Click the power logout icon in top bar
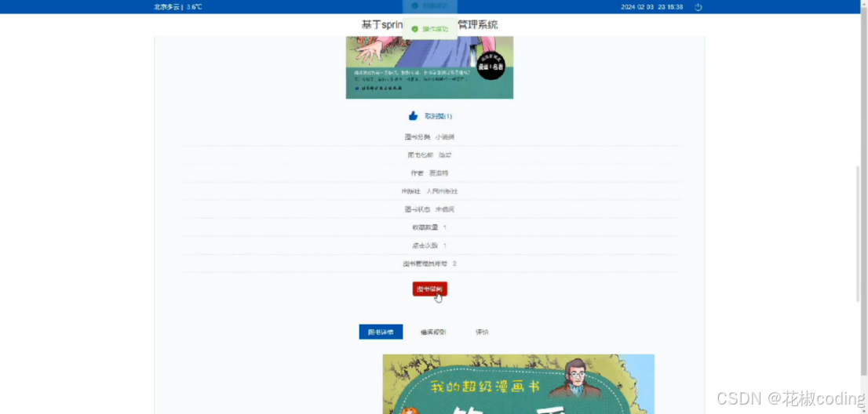 point(698,7)
